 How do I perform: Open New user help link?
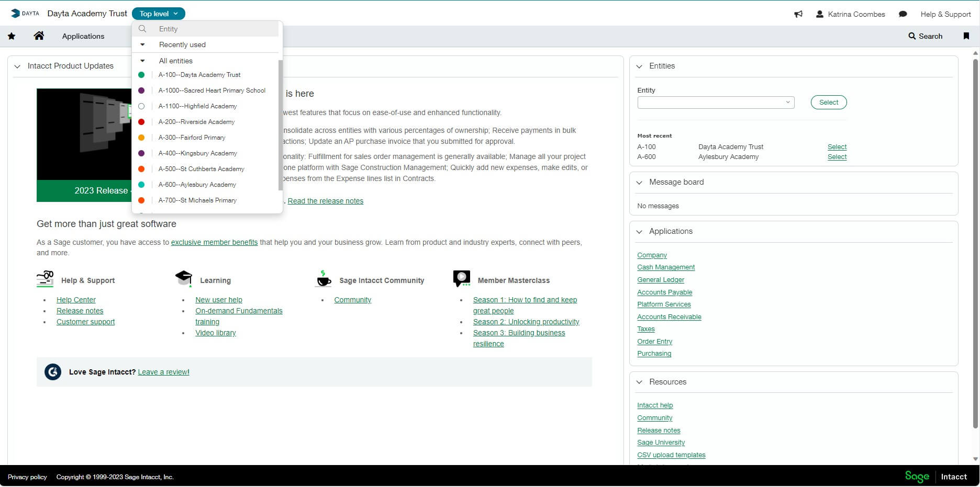pos(219,300)
